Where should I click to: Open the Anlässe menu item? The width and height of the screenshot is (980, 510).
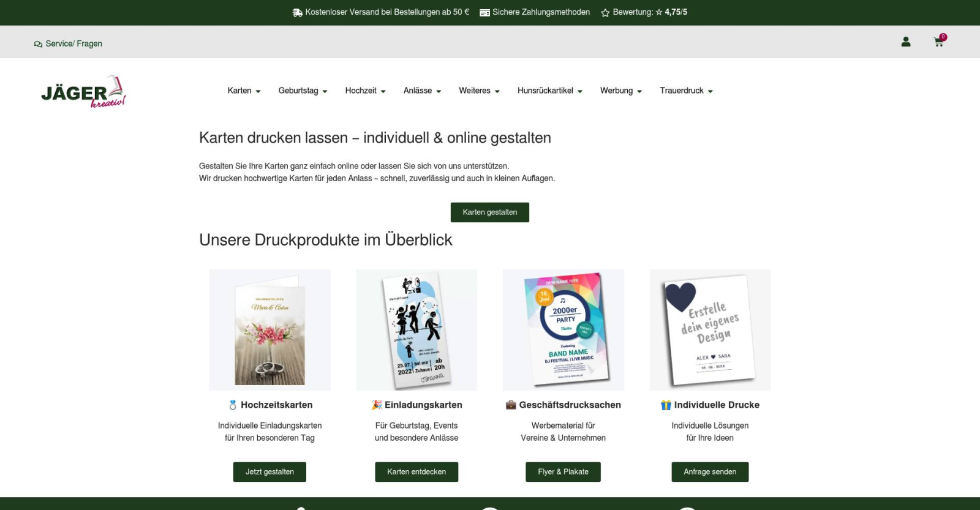tap(418, 91)
